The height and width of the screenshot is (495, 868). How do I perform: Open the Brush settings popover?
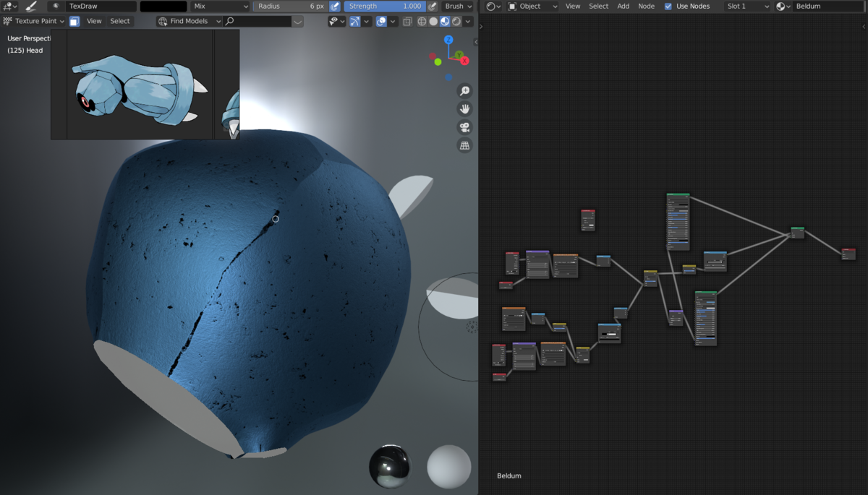(458, 6)
